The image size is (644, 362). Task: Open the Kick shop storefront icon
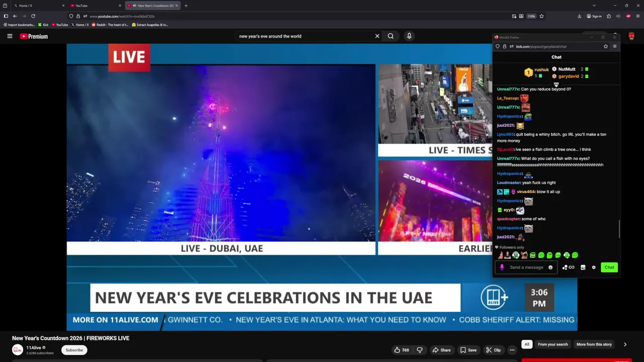(x=583, y=267)
